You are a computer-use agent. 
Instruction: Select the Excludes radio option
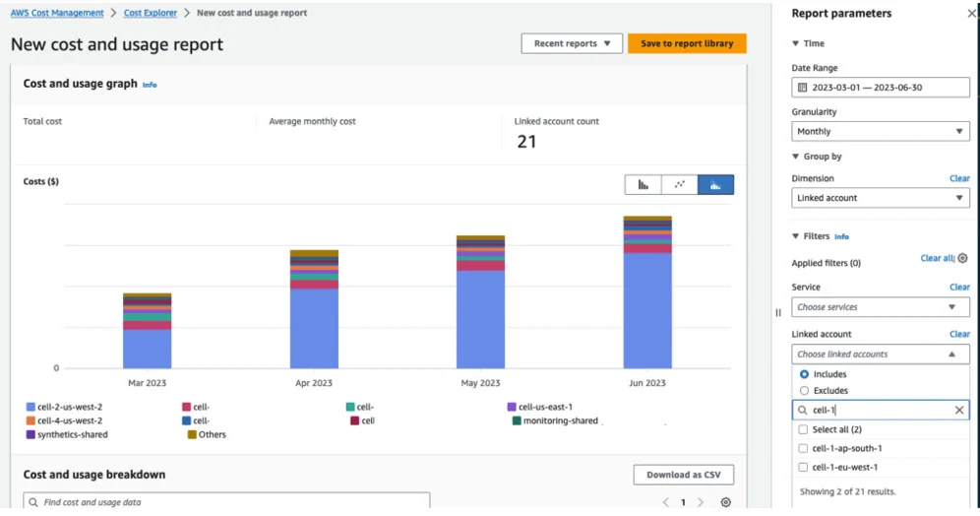click(805, 391)
